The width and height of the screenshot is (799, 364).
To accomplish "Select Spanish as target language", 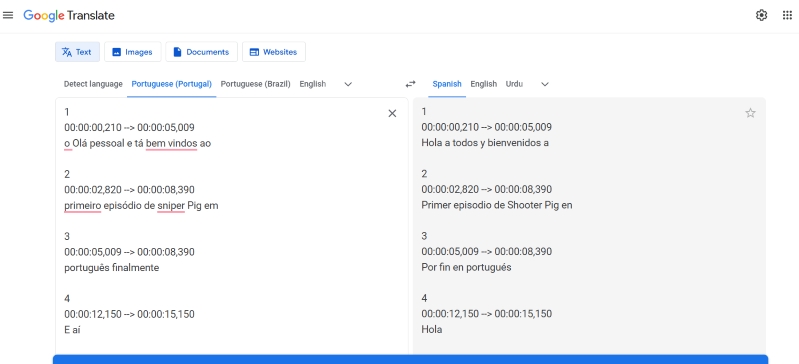I will click(x=447, y=84).
